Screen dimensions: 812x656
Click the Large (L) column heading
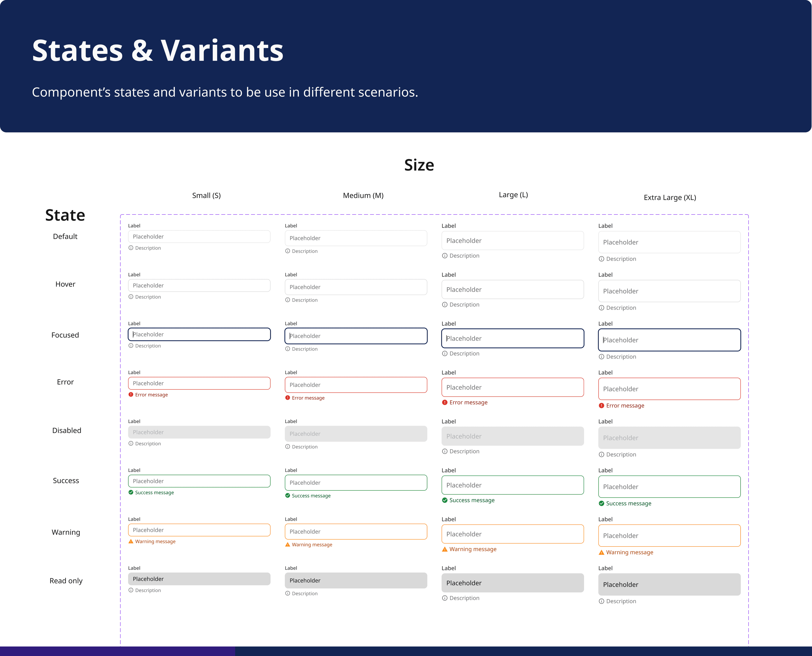pos(513,195)
